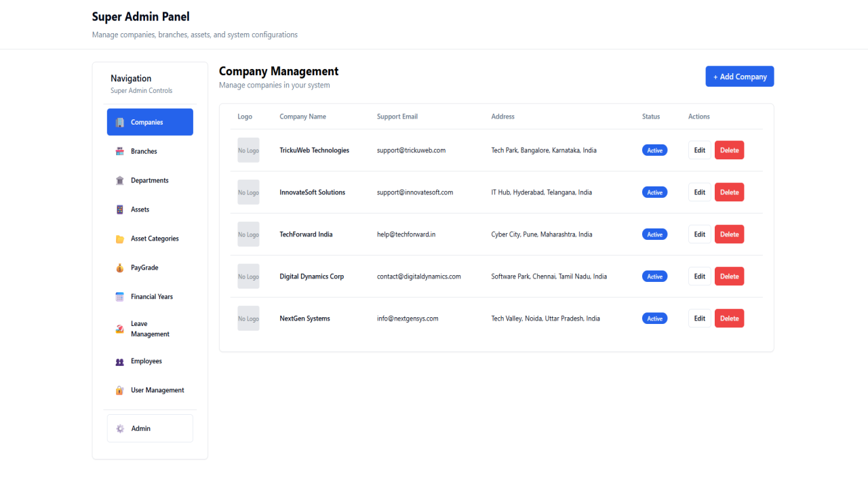Click the Support Email column header
The width and height of the screenshot is (868, 488).
click(397, 117)
